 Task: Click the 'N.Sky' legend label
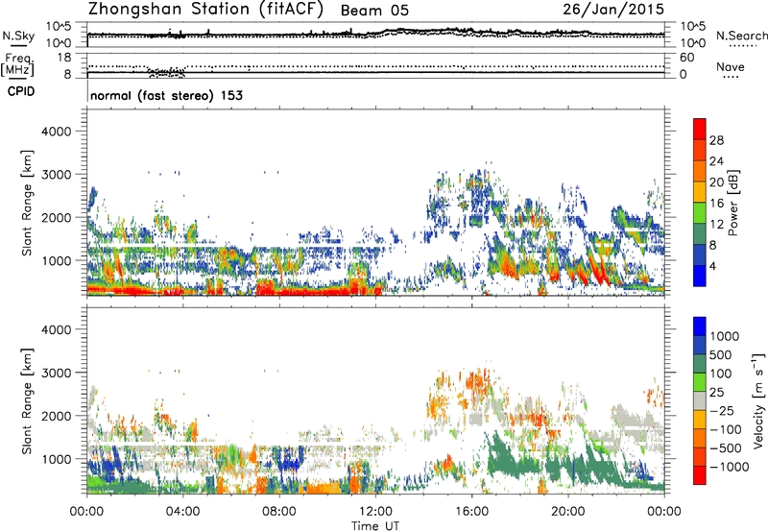[18, 36]
